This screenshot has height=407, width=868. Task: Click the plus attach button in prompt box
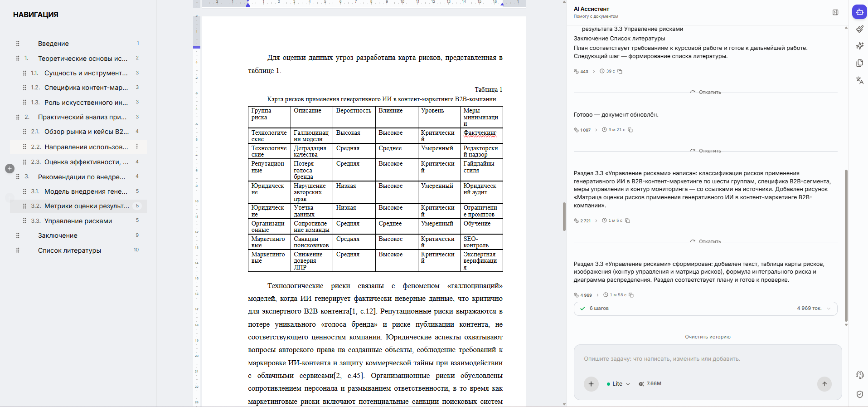pos(591,384)
